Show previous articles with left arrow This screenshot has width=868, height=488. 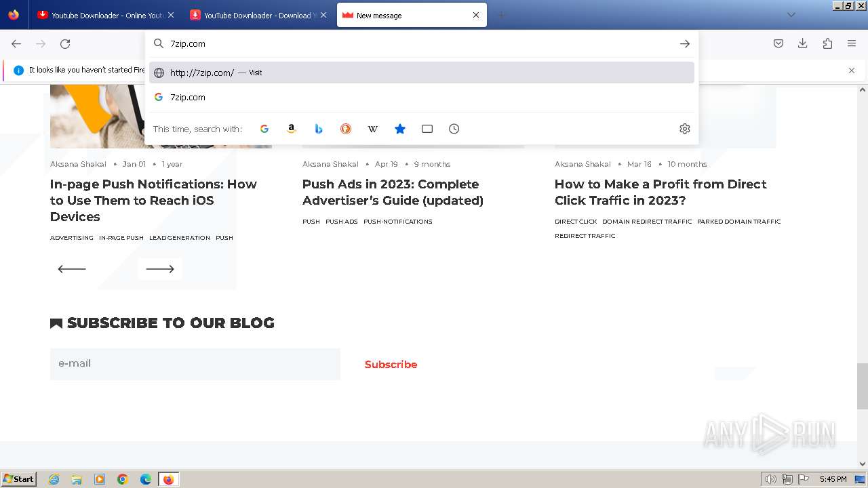pos(72,269)
